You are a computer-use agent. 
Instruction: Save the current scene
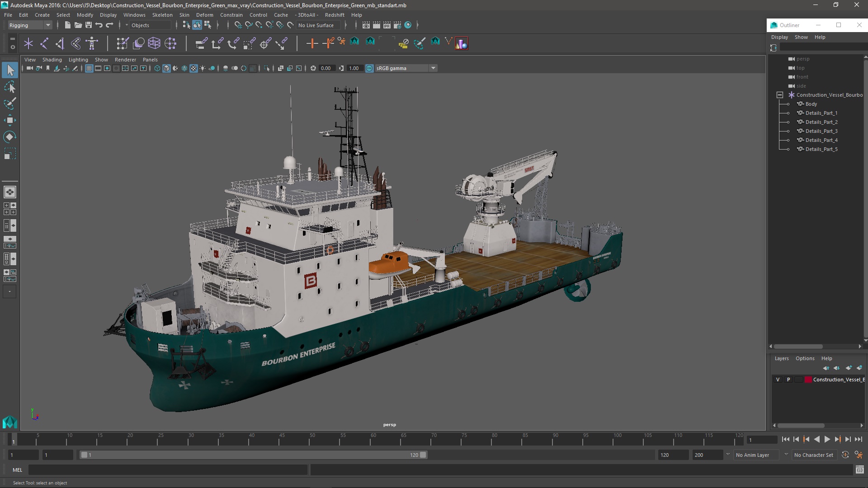point(89,25)
